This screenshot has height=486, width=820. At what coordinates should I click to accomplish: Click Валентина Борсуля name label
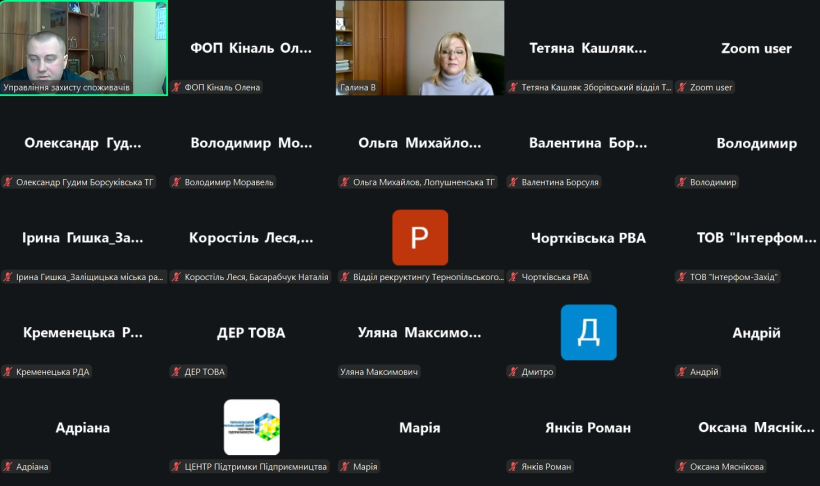560,182
